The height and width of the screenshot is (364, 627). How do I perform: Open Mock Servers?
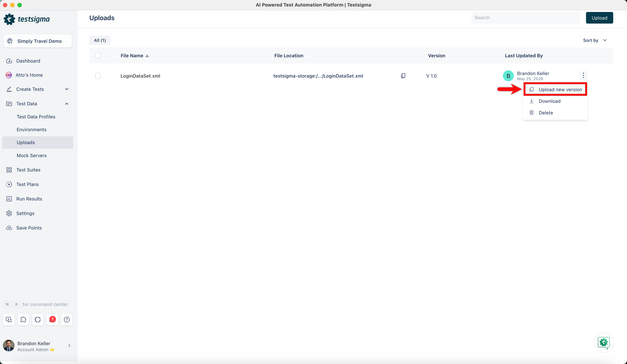click(32, 155)
